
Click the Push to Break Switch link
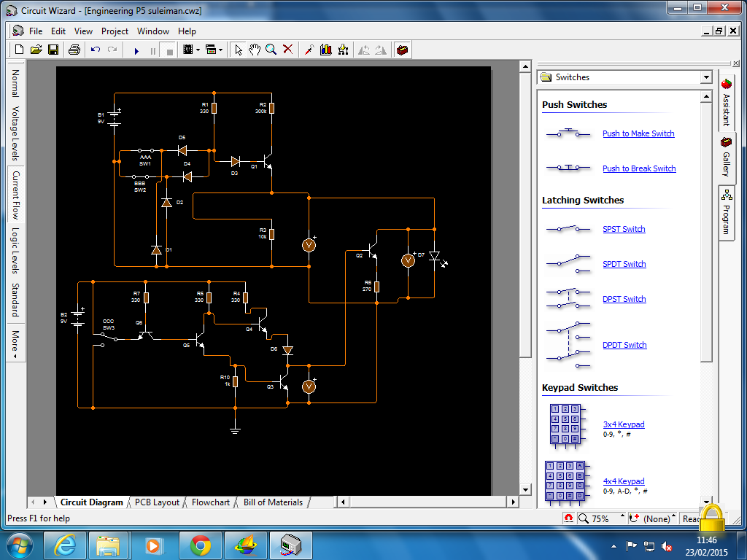(639, 168)
